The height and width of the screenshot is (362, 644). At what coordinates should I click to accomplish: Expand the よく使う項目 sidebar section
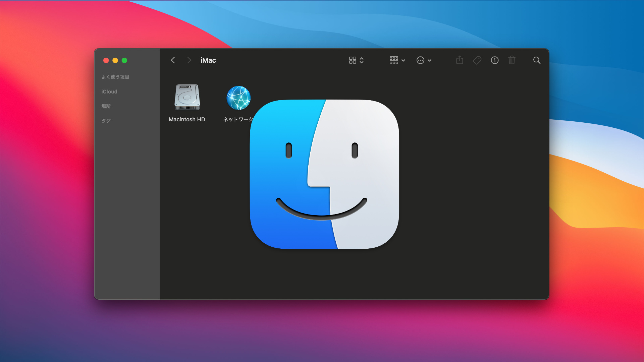click(x=115, y=77)
